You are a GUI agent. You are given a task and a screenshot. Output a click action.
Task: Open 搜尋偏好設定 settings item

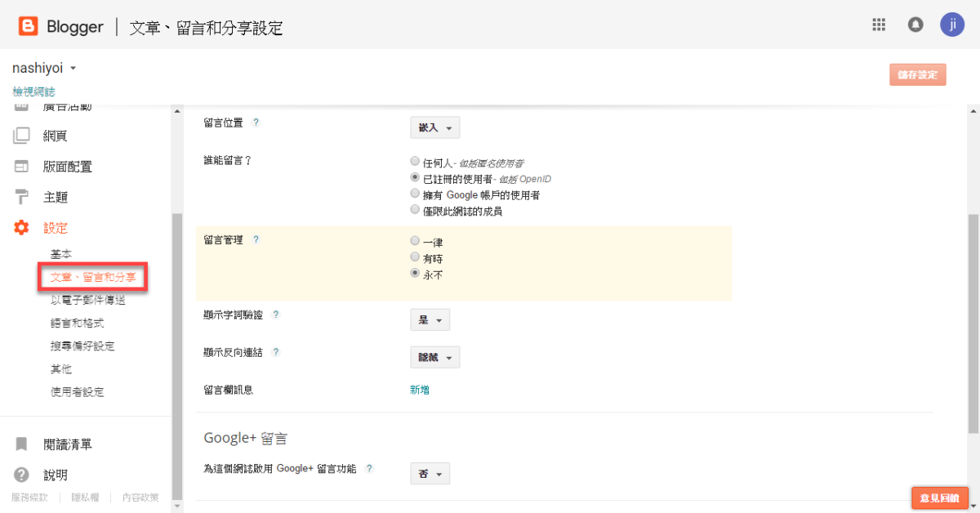[x=82, y=346]
